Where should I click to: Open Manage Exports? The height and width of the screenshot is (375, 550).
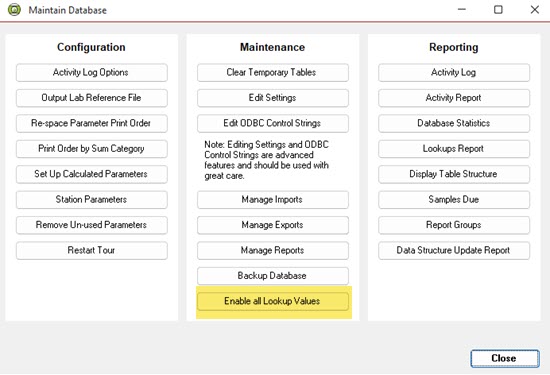273,225
